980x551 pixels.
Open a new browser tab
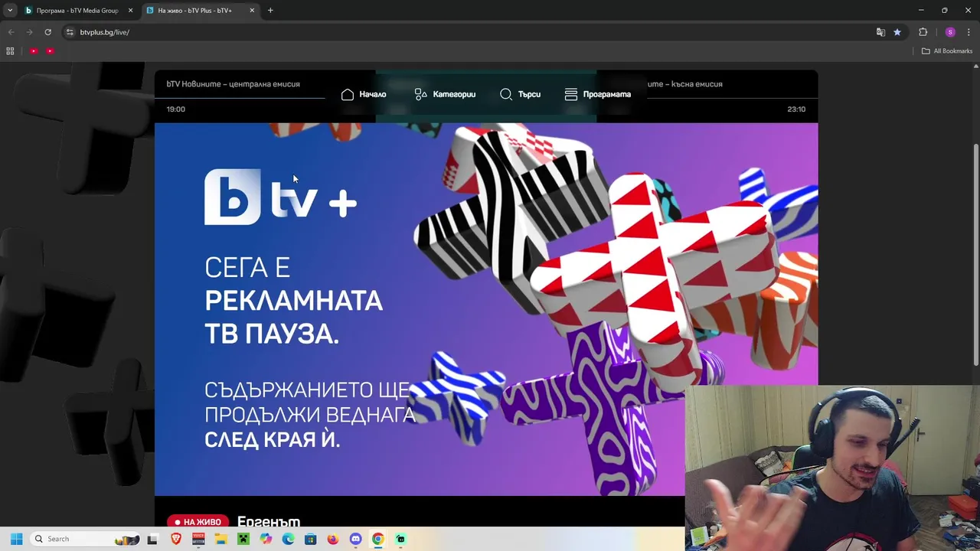[x=270, y=11]
